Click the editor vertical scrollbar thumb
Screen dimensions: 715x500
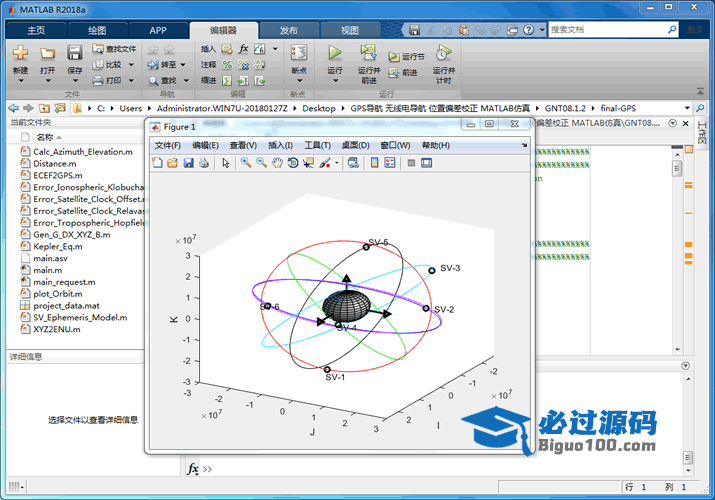[x=677, y=169]
